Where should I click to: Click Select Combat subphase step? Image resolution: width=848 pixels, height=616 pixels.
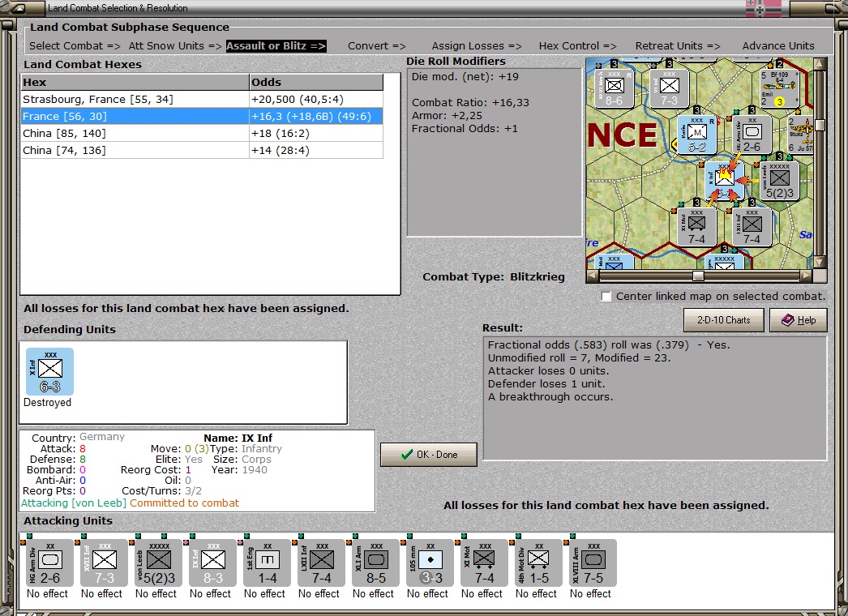click(x=75, y=46)
